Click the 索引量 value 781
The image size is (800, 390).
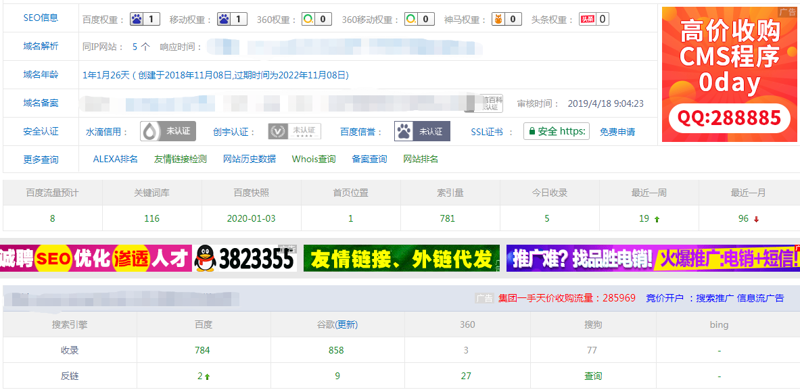[x=447, y=218]
